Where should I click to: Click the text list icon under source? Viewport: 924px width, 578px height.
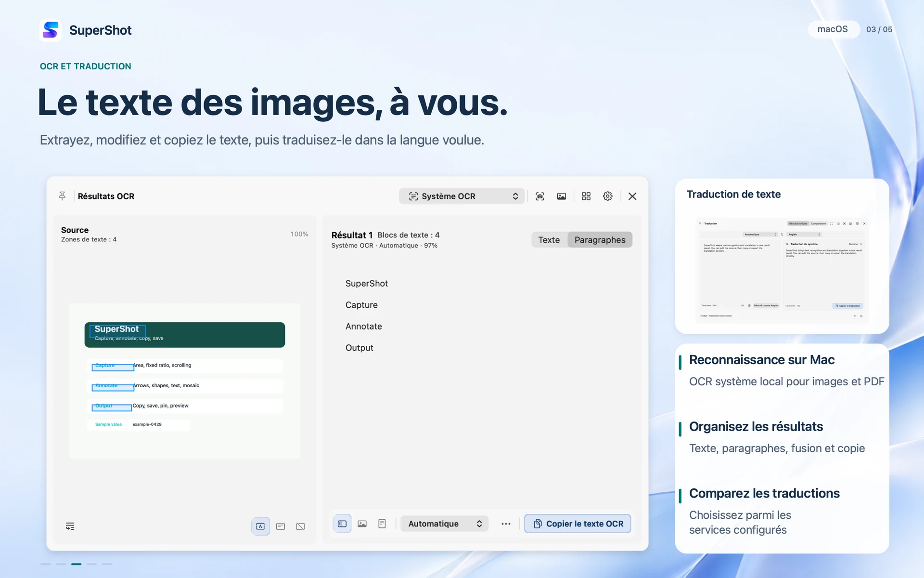coord(70,526)
